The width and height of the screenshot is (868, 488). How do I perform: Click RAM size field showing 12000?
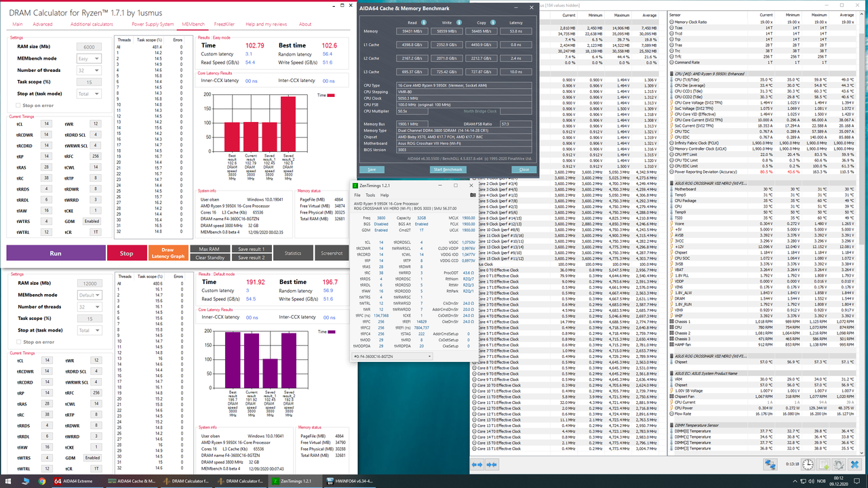click(x=89, y=283)
